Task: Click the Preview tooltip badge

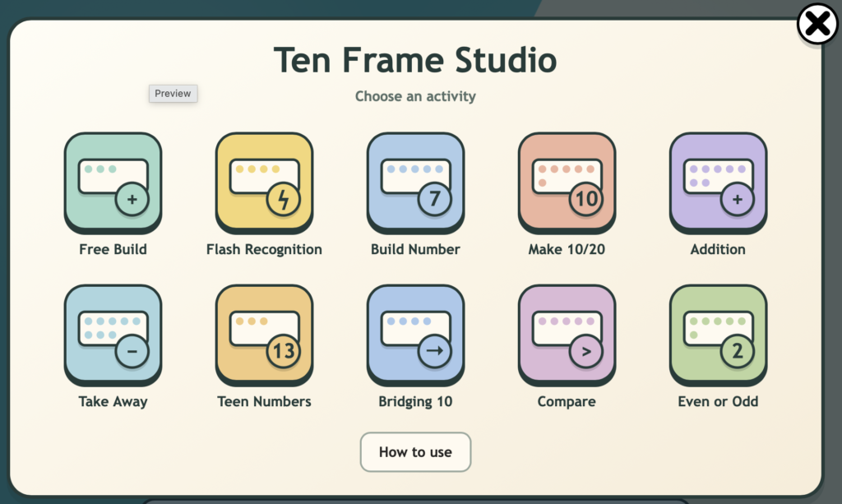Action: click(x=173, y=94)
